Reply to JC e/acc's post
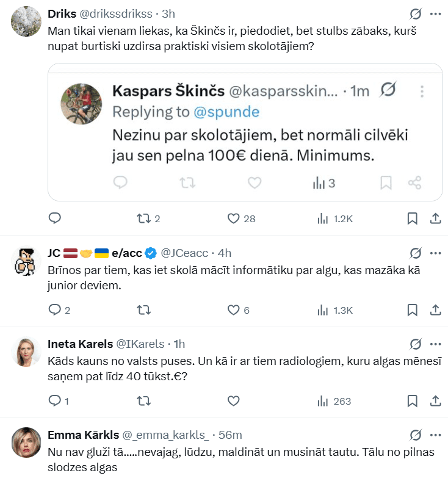 tap(54, 310)
